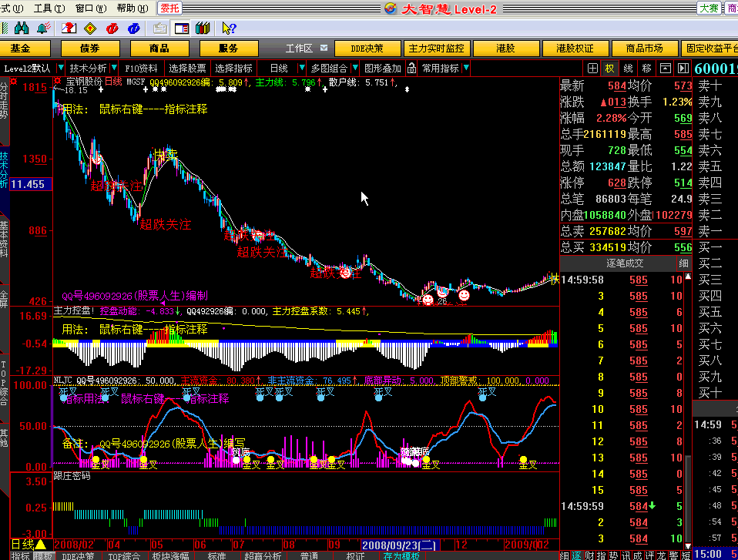The image size is (738, 560).
Task: Switch to the TOP综合 bottom tab
Action: pyautogui.click(x=124, y=556)
